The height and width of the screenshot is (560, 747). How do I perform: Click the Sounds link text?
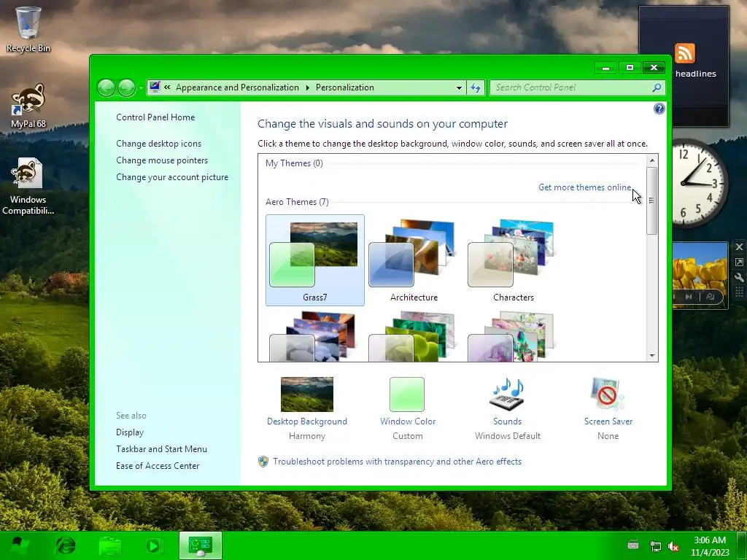click(507, 421)
